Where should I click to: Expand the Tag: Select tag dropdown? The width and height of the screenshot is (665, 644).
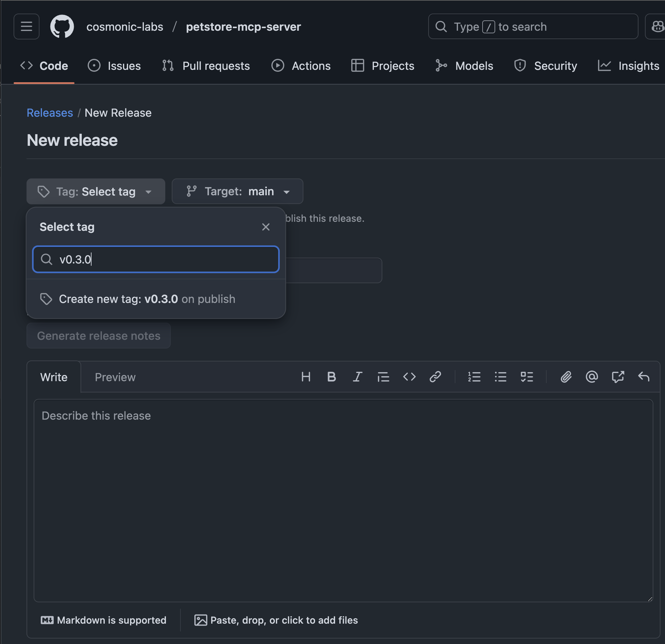[96, 192]
